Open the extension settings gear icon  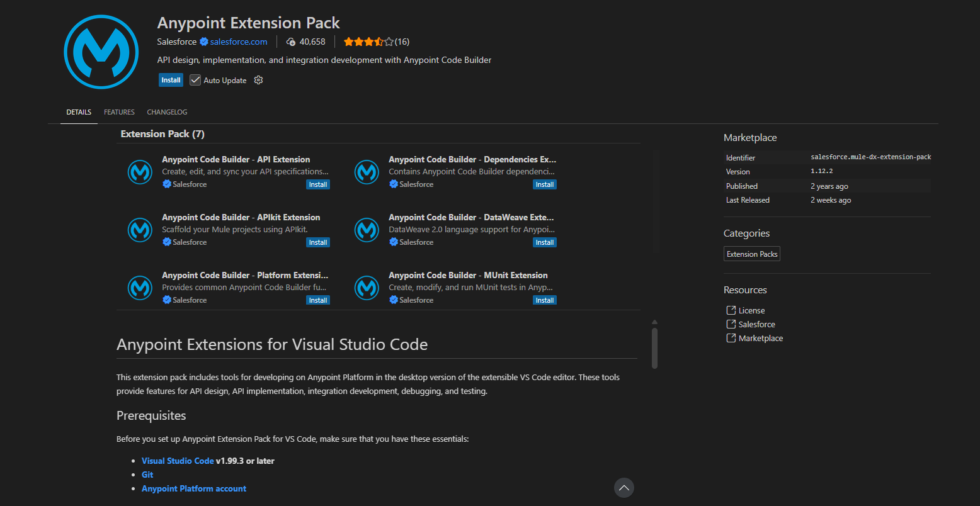point(258,80)
